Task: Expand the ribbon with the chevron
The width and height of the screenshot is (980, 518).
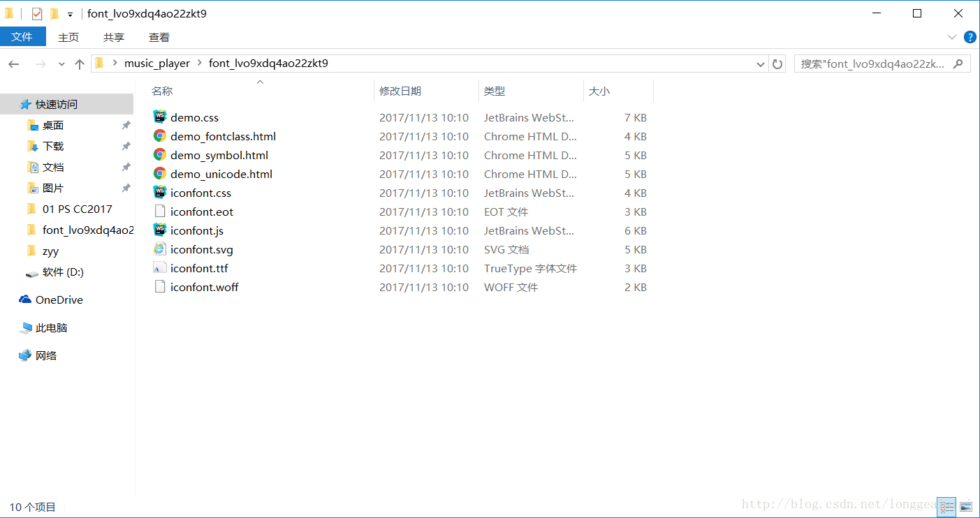Action: pyautogui.click(x=951, y=37)
